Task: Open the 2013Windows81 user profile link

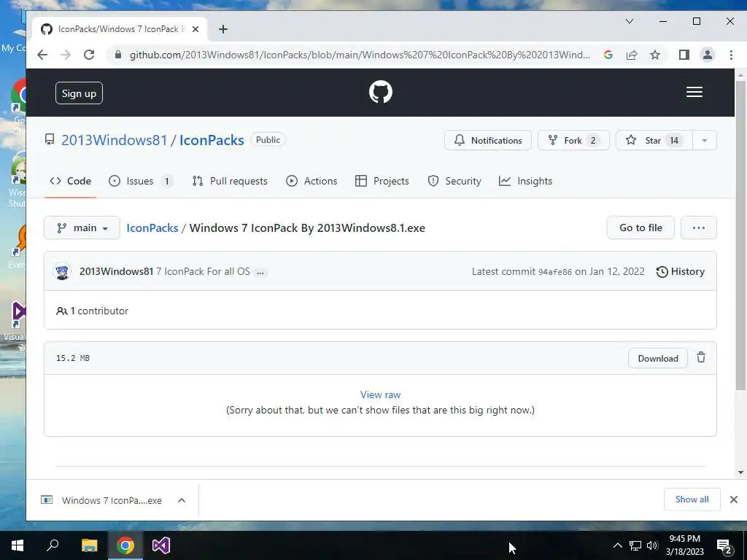Action: [115, 140]
